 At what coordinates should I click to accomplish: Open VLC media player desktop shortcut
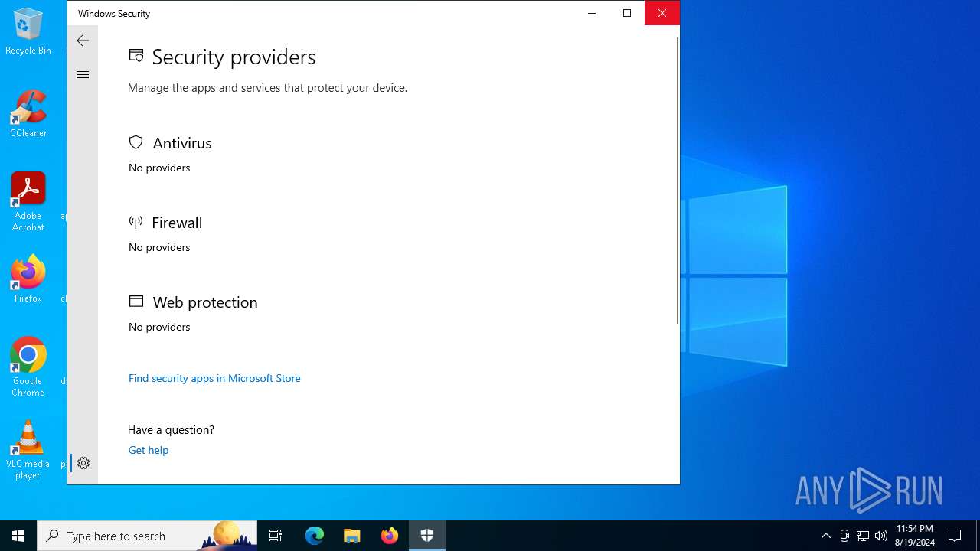click(x=28, y=450)
